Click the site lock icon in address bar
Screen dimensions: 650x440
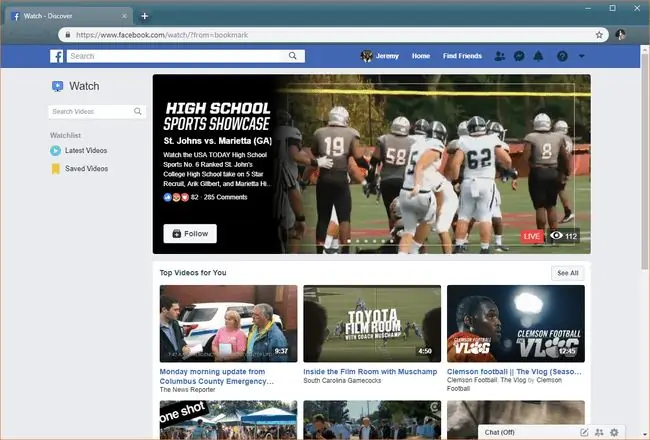tap(68, 35)
